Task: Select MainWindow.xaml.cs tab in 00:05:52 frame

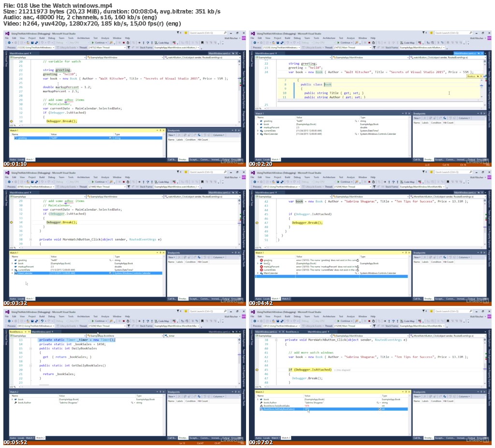Action: (x=219, y=332)
